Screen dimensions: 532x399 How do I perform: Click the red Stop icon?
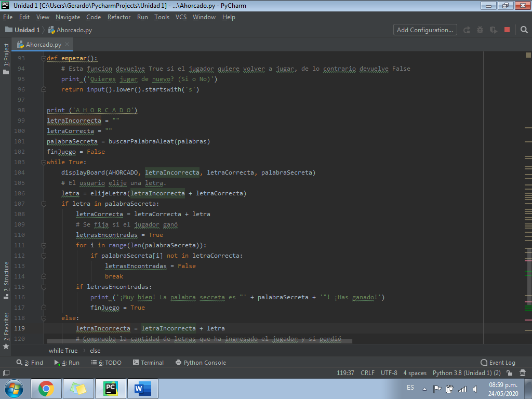507,30
